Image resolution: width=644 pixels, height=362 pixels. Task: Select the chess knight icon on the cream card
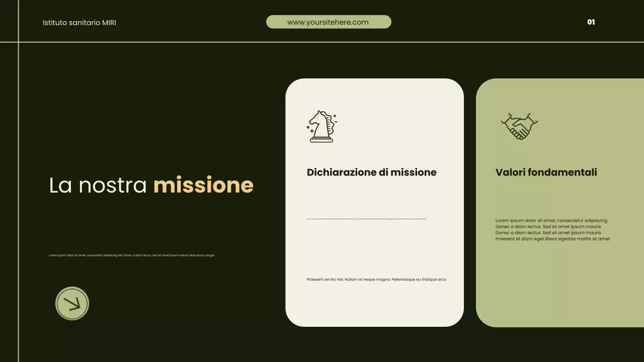coord(322,126)
